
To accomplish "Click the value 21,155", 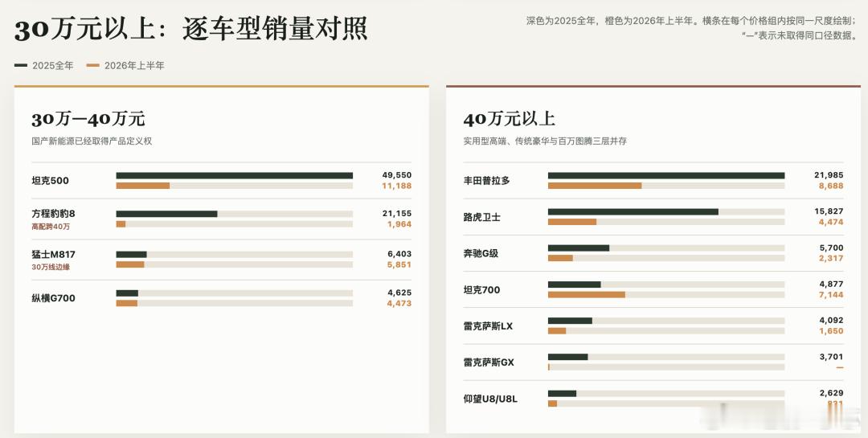I will pyautogui.click(x=397, y=213).
